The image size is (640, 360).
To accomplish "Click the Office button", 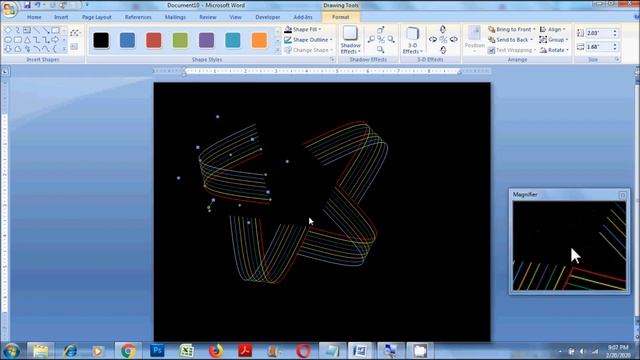I will 9,9.
